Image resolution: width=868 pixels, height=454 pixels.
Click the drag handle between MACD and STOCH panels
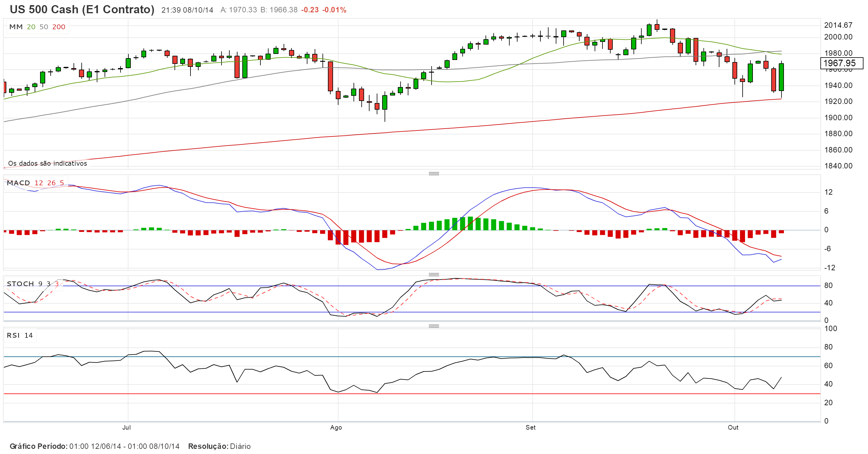[434, 274]
